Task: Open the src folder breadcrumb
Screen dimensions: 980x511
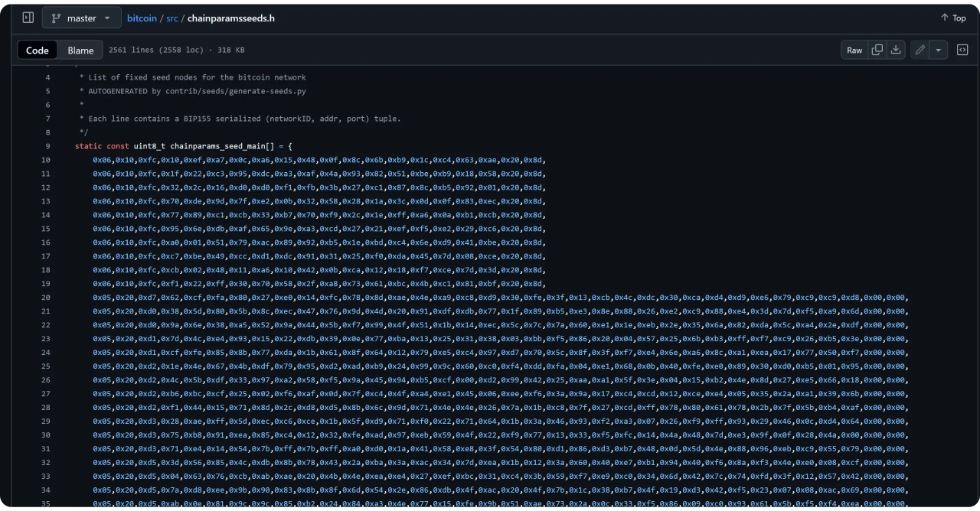Action: [171, 18]
